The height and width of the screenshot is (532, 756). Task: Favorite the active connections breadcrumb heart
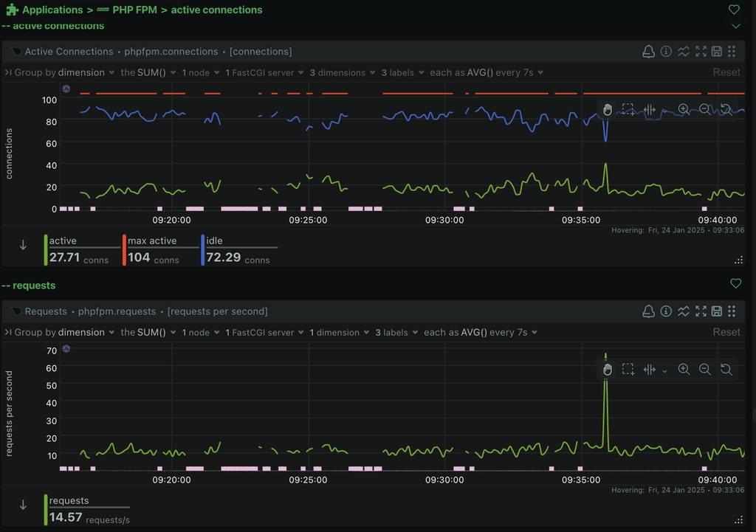point(734,9)
